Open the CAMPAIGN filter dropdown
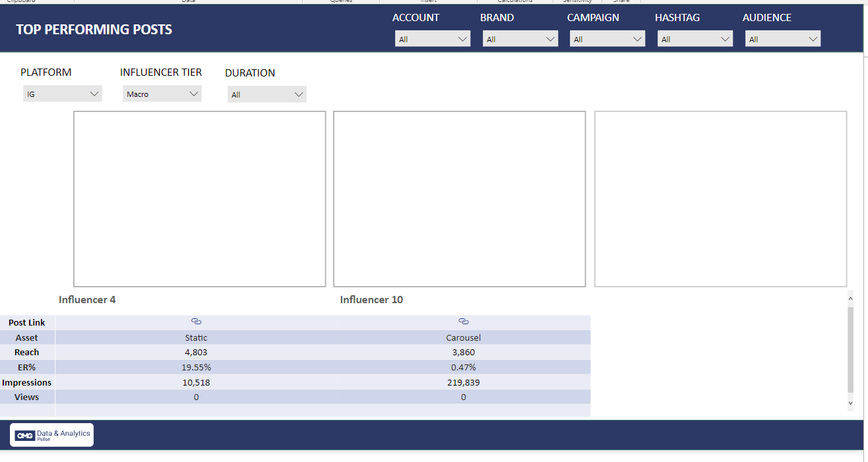The height and width of the screenshot is (462, 868). (607, 39)
